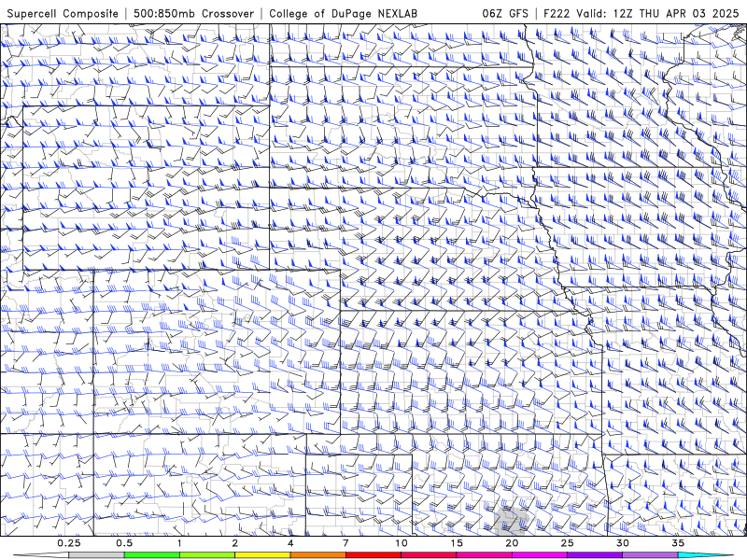Click the red 7–10 color bar segment
Screen dimensions: 747x560
pyautogui.click(x=373, y=555)
